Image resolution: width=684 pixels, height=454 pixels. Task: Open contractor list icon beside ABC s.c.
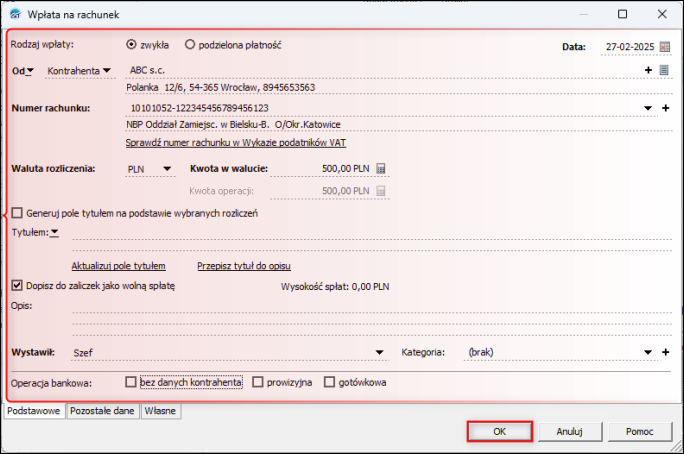(664, 70)
